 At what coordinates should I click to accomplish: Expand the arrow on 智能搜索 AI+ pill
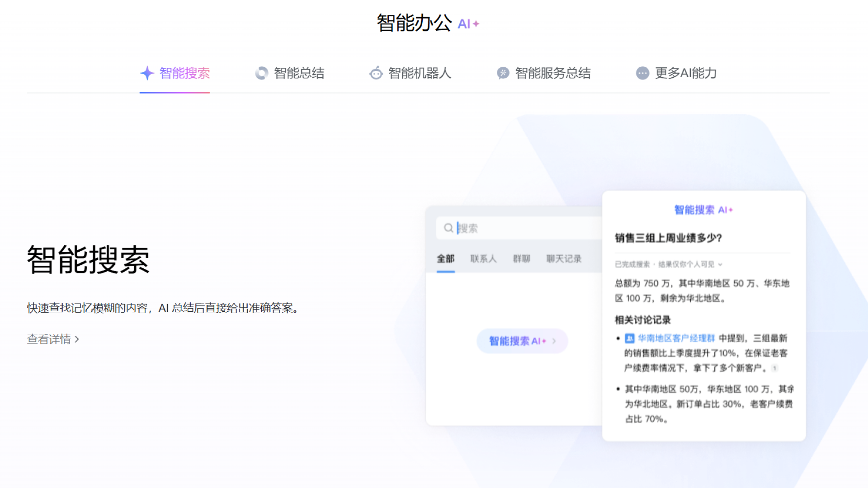pyautogui.click(x=555, y=341)
